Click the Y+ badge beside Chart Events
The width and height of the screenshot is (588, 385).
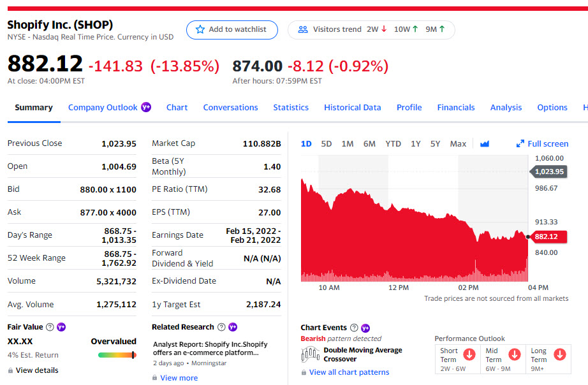click(365, 328)
